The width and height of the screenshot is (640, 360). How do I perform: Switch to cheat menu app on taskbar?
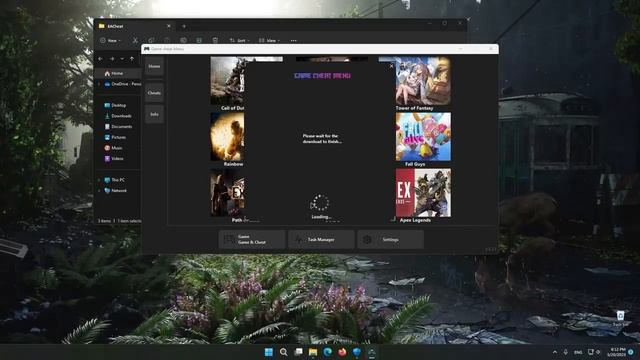click(x=372, y=352)
